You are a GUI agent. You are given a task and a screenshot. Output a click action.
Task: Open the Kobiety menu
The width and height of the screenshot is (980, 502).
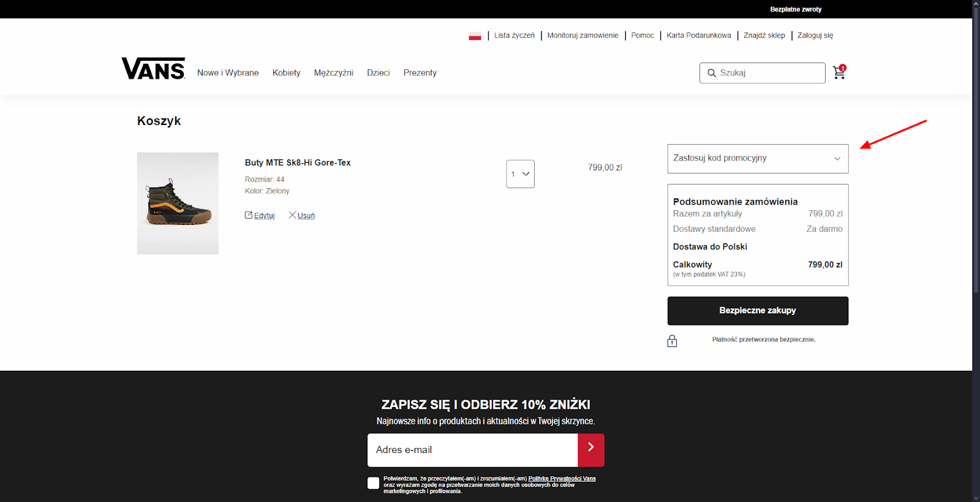tap(287, 73)
